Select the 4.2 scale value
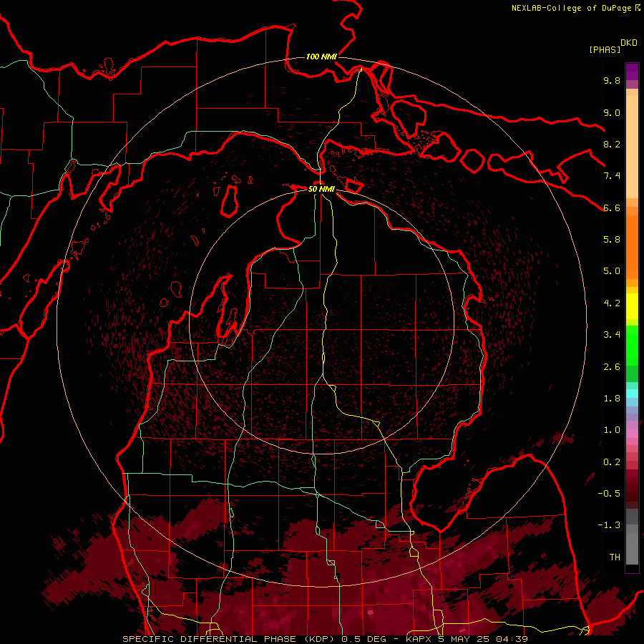 click(x=612, y=303)
